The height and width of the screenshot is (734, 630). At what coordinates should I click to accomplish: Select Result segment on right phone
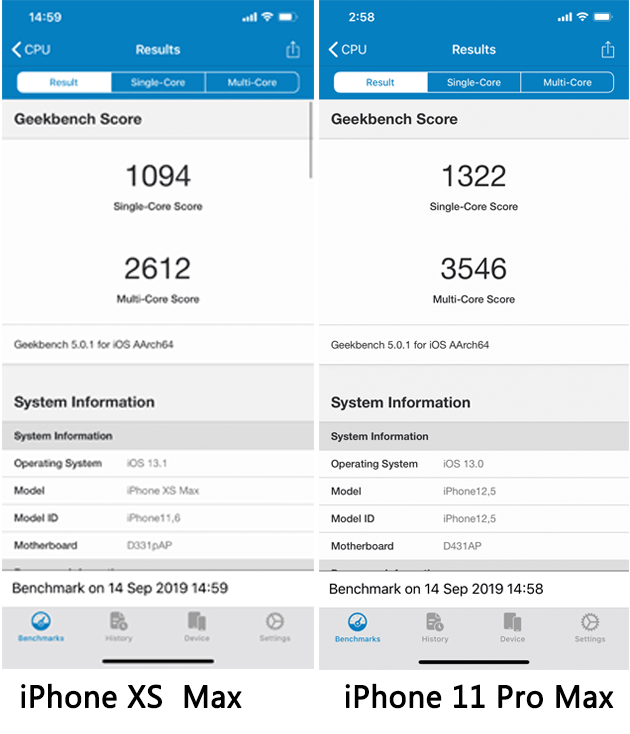381,82
